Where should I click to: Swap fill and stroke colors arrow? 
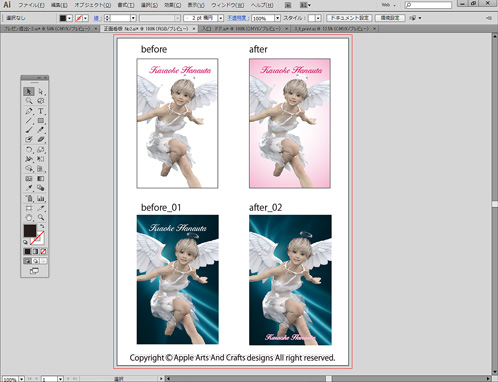pyautogui.click(x=42, y=226)
